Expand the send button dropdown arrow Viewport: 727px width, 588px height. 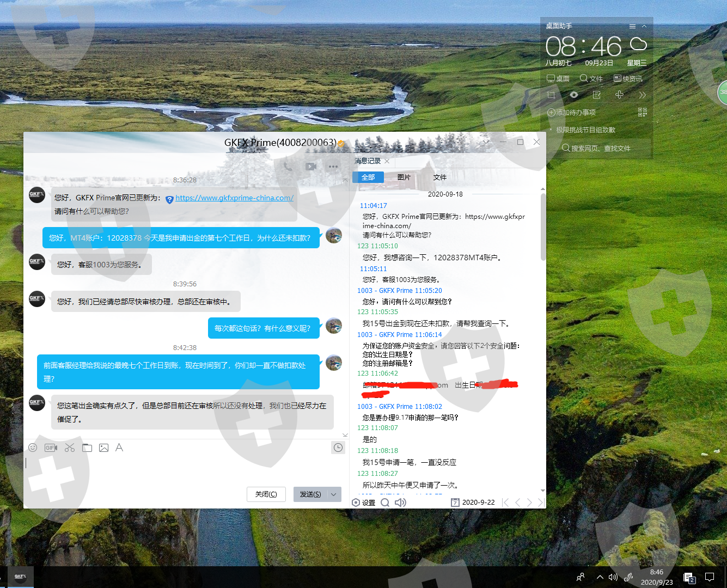click(334, 494)
